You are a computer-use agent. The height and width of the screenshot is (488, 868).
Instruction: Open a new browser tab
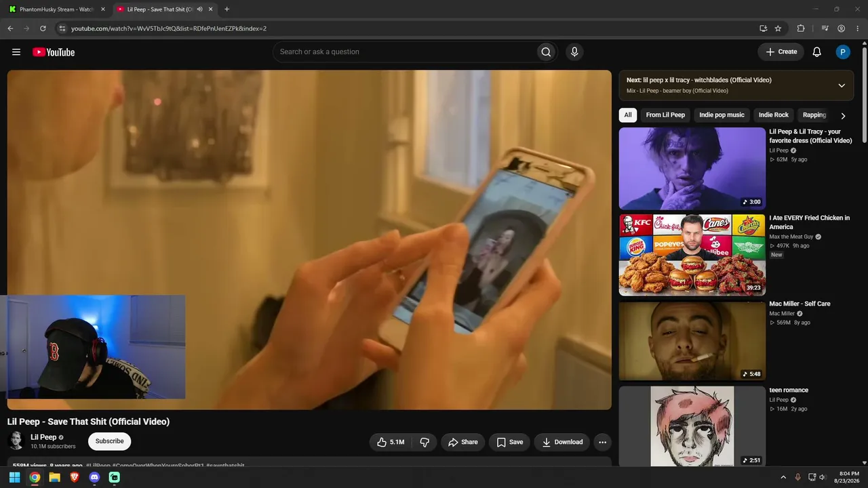pyautogui.click(x=226, y=9)
